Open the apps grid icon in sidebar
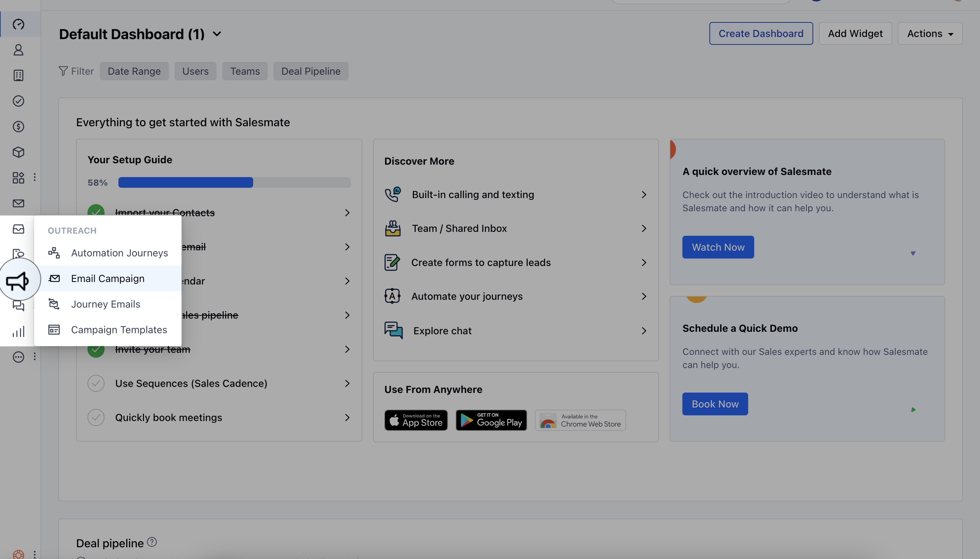 tap(18, 177)
